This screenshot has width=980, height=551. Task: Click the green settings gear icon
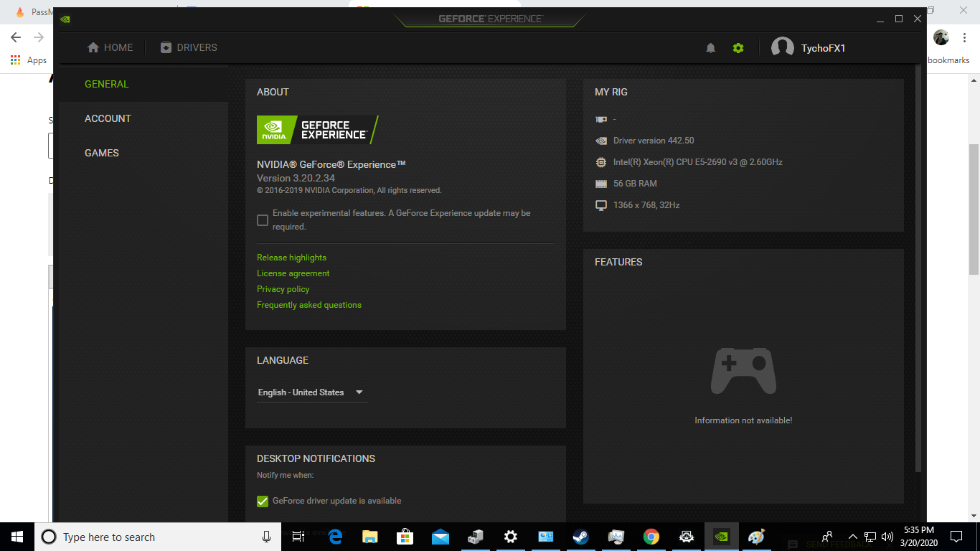point(738,48)
